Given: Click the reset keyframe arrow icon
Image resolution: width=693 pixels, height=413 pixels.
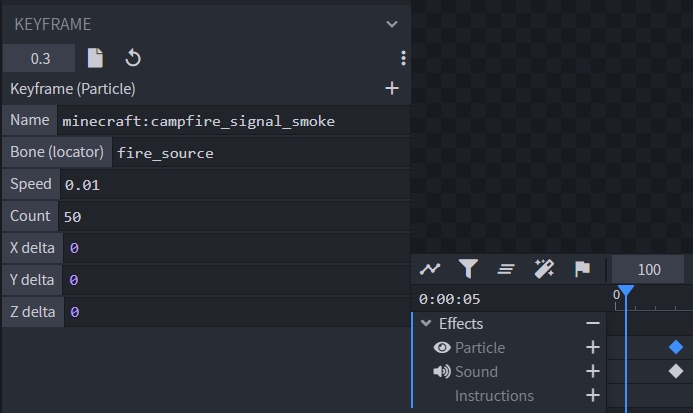Looking at the screenshot, I should click(132, 58).
